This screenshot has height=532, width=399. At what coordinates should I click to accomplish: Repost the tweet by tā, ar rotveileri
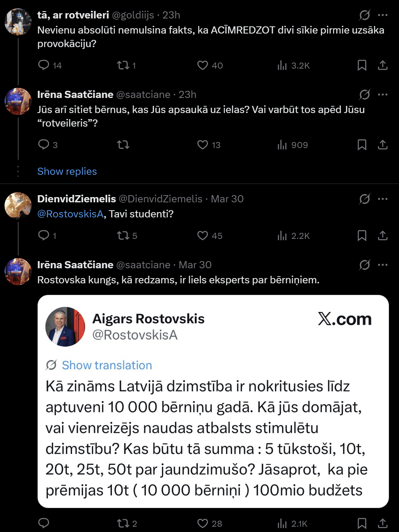tap(123, 65)
